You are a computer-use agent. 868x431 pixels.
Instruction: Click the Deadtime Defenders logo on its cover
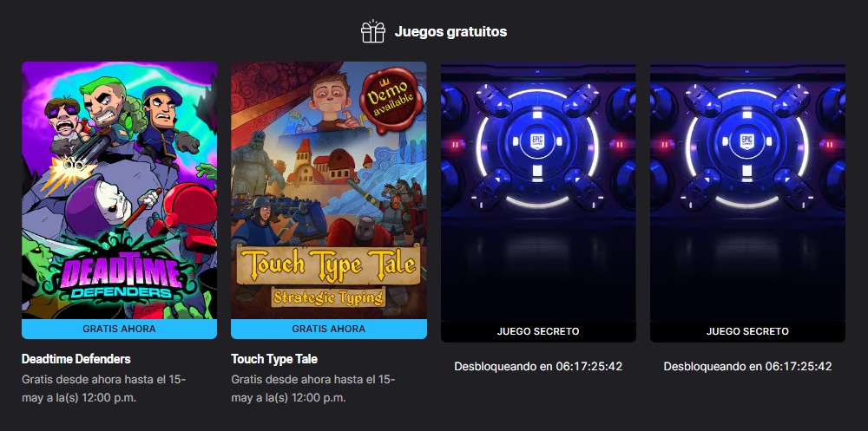tap(119, 275)
